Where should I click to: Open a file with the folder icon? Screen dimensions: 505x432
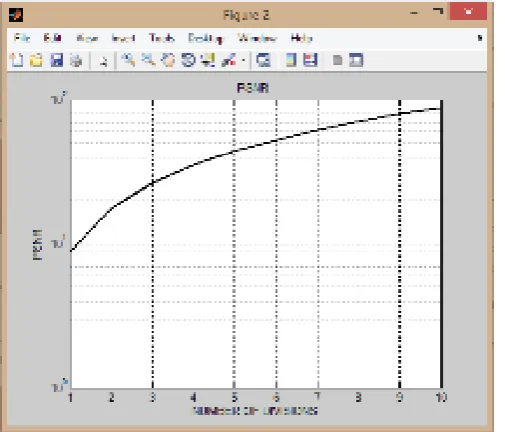coord(36,60)
